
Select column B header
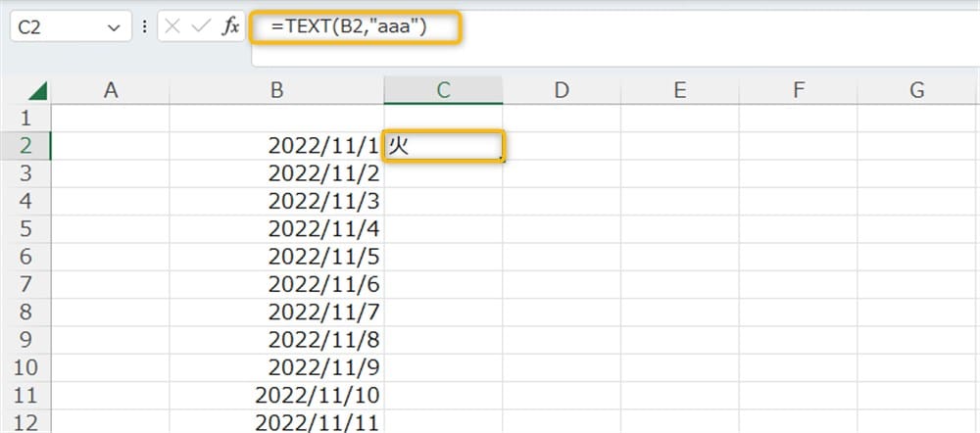coord(277,90)
